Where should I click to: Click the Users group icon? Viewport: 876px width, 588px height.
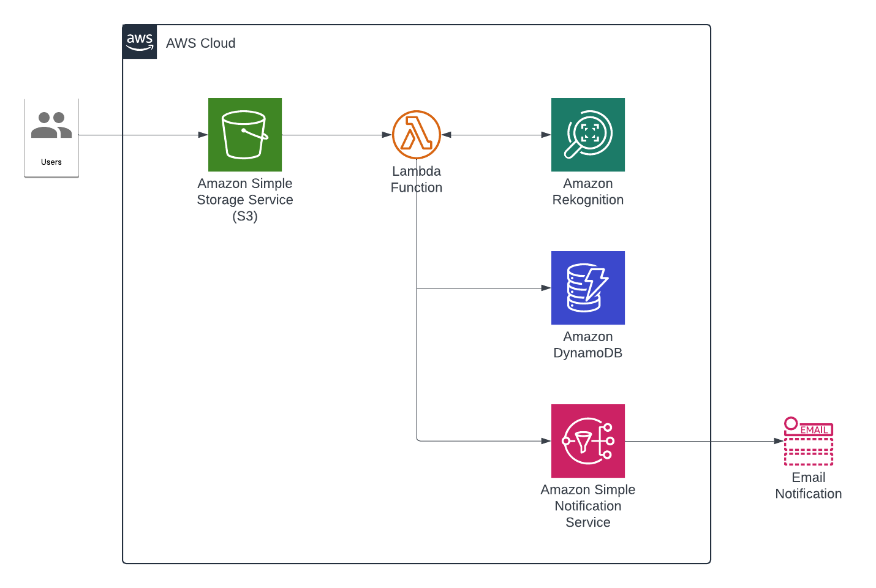pyautogui.click(x=51, y=125)
